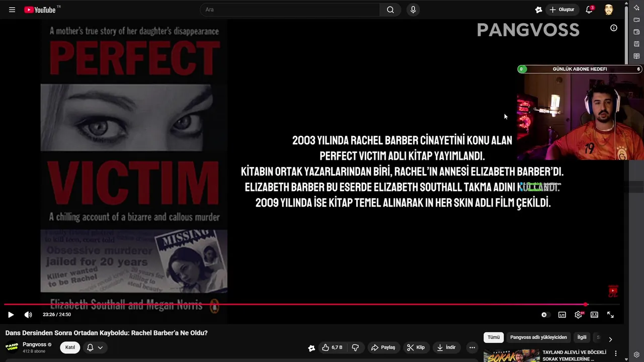Open Pangvoss channel name link
The height and width of the screenshot is (362, 644).
tap(34, 344)
